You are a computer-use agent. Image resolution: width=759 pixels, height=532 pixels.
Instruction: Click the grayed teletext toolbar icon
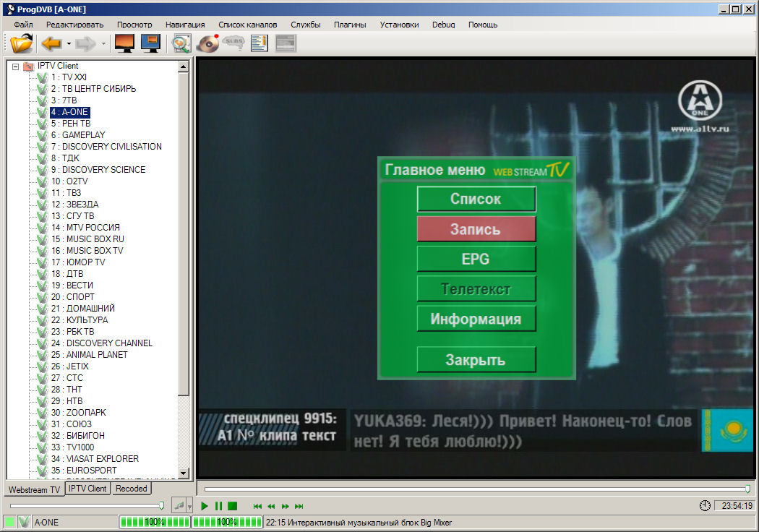click(285, 43)
